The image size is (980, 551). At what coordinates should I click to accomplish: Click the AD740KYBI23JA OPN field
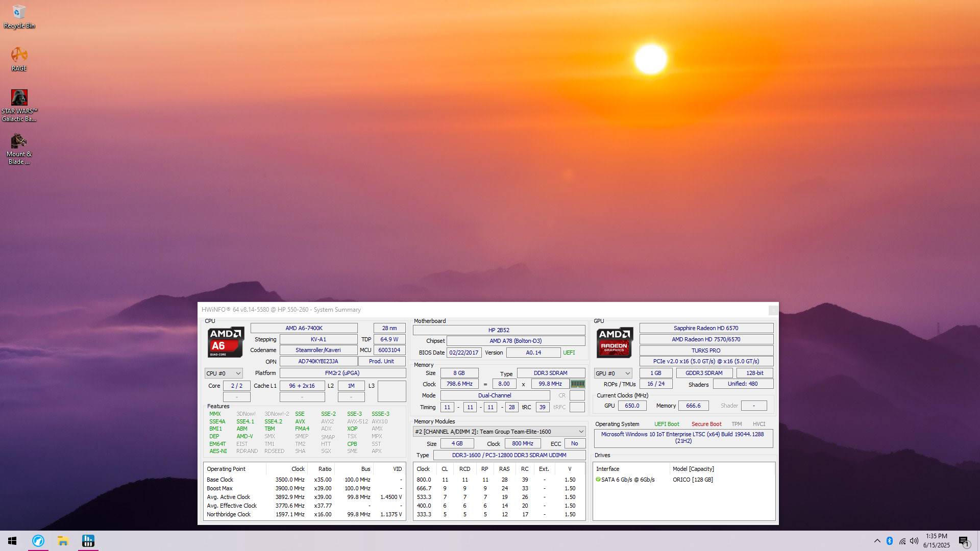coord(318,361)
